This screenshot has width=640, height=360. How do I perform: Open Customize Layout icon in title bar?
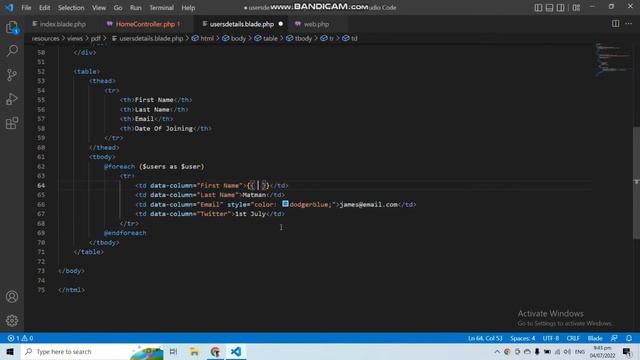coord(576,7)
